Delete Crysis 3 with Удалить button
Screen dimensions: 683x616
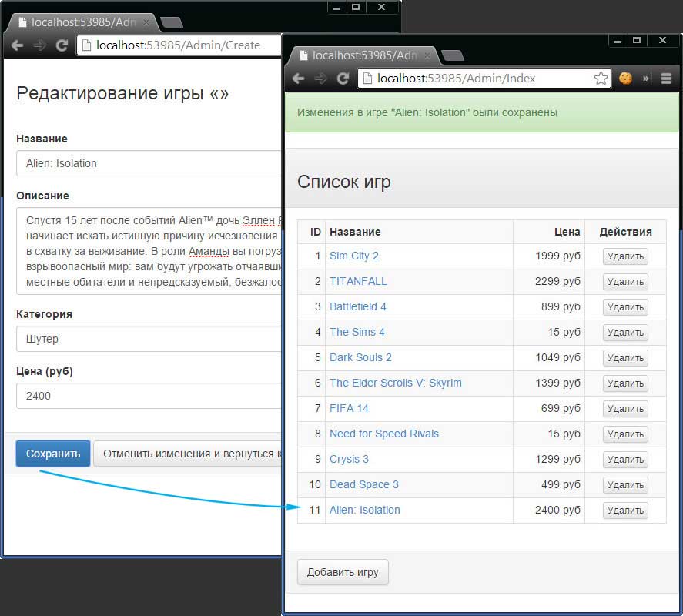click(625, 459)
